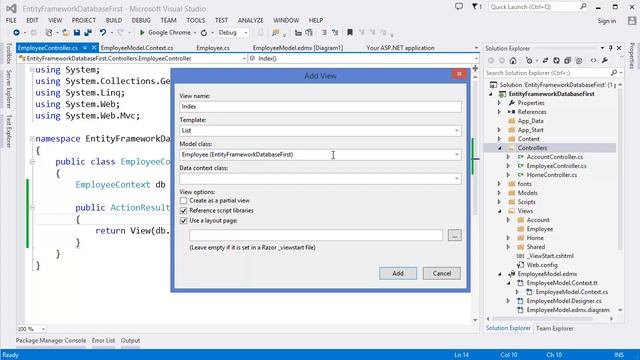Click the search magnifier in Solution Explorer
This screenshot has width=640, height=360.
click(613, 73)
